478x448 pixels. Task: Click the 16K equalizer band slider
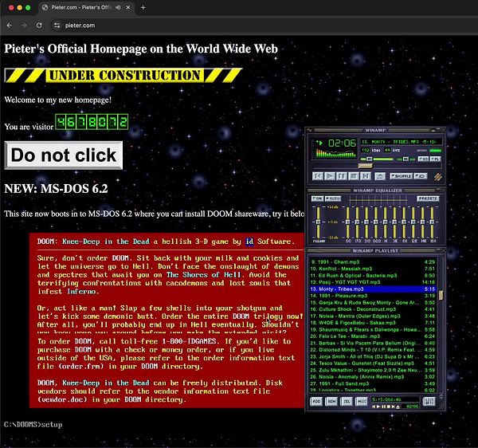432,222
